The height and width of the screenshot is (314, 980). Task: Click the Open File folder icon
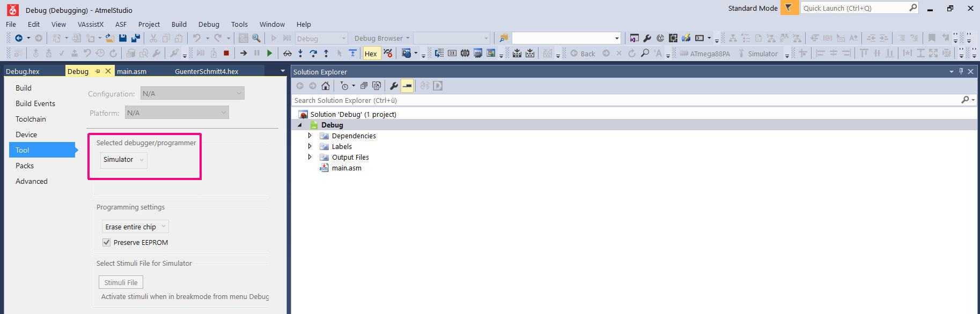(109, 38)
